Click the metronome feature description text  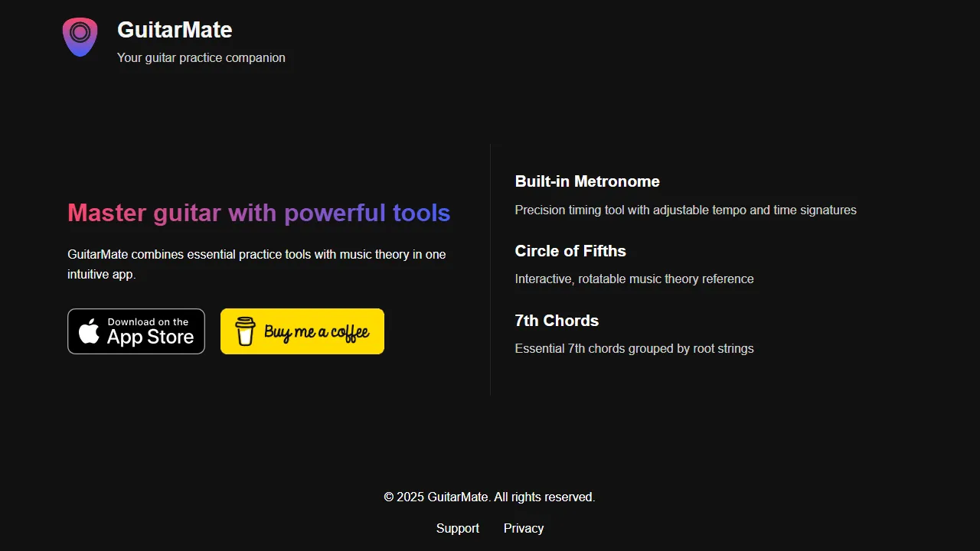685,210
